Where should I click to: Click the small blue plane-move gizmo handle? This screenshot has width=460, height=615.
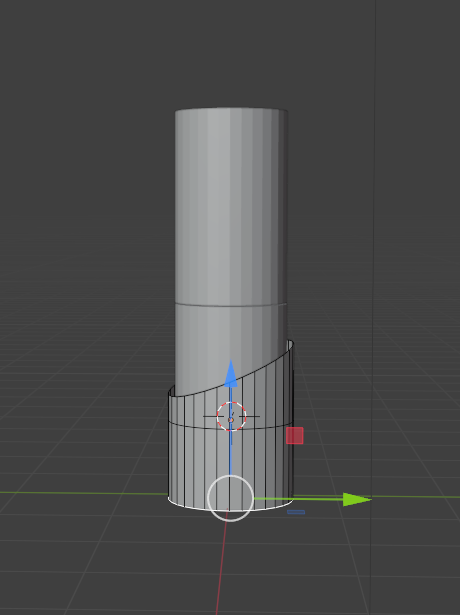coord(296,512)
